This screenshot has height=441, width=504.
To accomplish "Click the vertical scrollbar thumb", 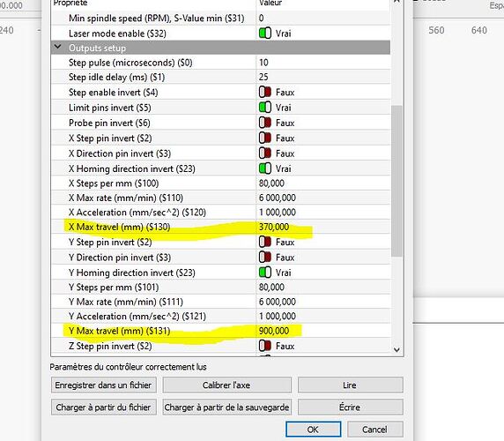I will pyautogui.click(x=397, y=181).
